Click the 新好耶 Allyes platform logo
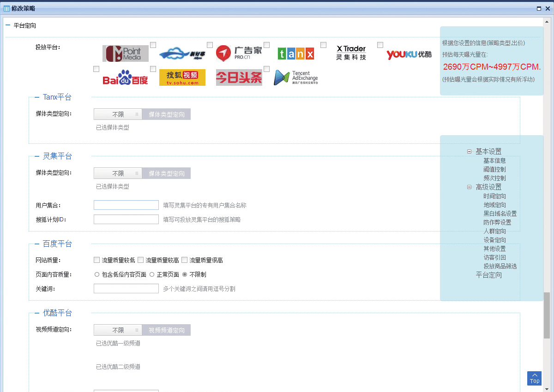 tap(182, 53)
